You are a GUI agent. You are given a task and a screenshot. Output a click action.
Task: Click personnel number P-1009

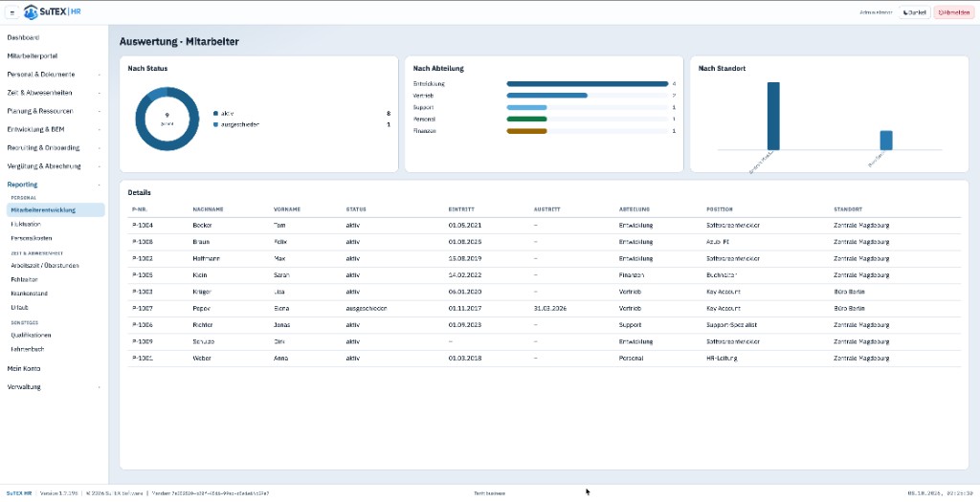[143, 341]
